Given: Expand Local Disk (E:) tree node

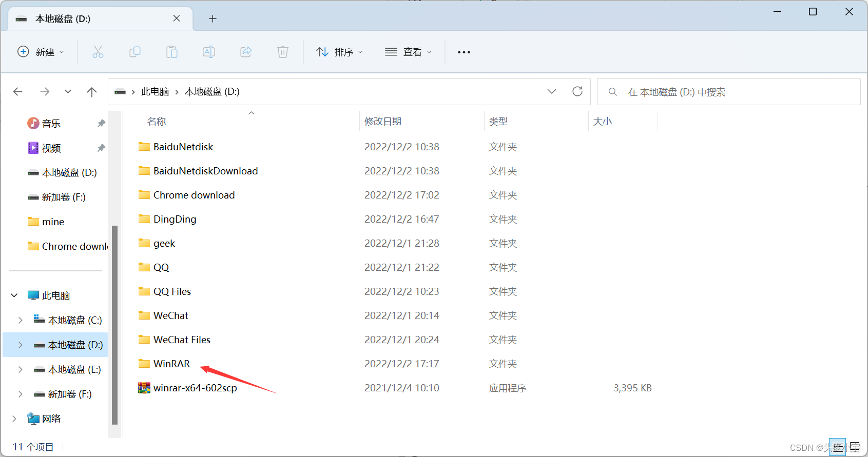Looking at the screenshot, I should [x=21, y=369].
